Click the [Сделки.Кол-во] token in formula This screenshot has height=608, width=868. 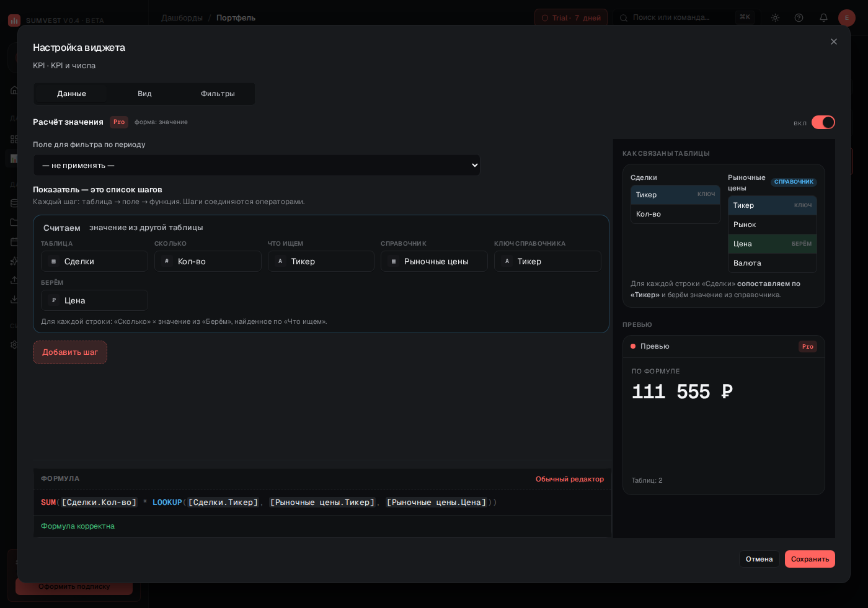point(99,503)
